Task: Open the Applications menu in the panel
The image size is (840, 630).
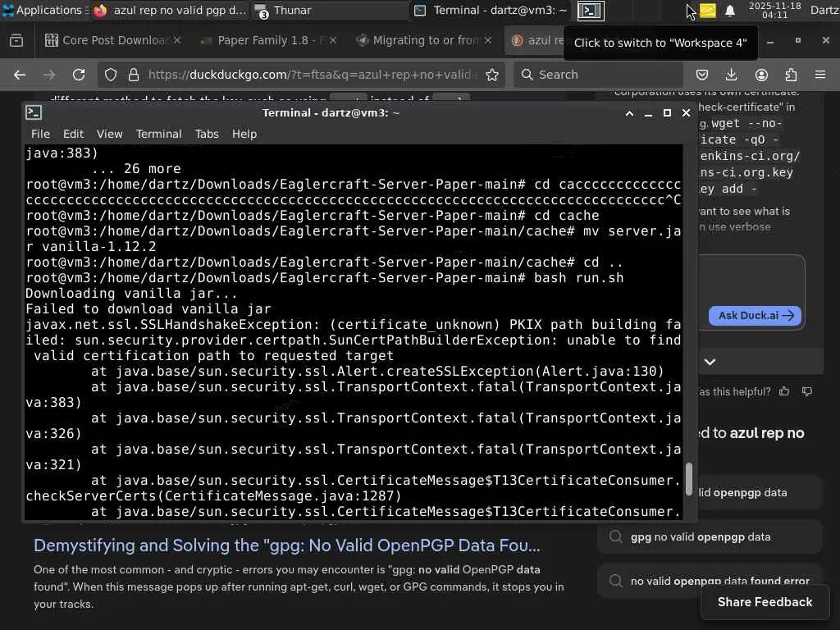Action: tap(44, 10)
